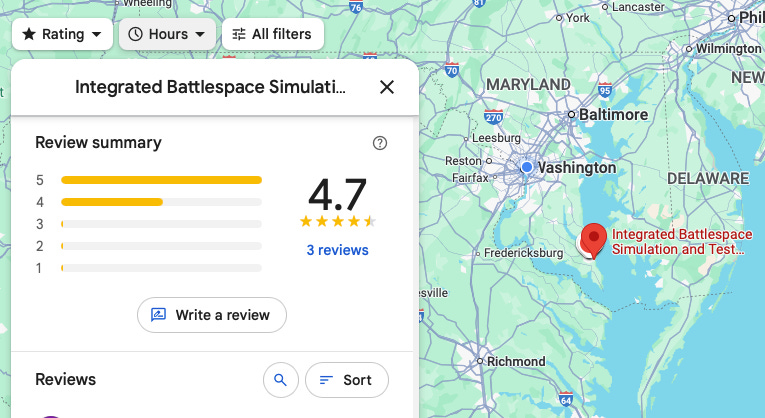
Task: Click the Write a review button
Action: (x=212, y=315)
